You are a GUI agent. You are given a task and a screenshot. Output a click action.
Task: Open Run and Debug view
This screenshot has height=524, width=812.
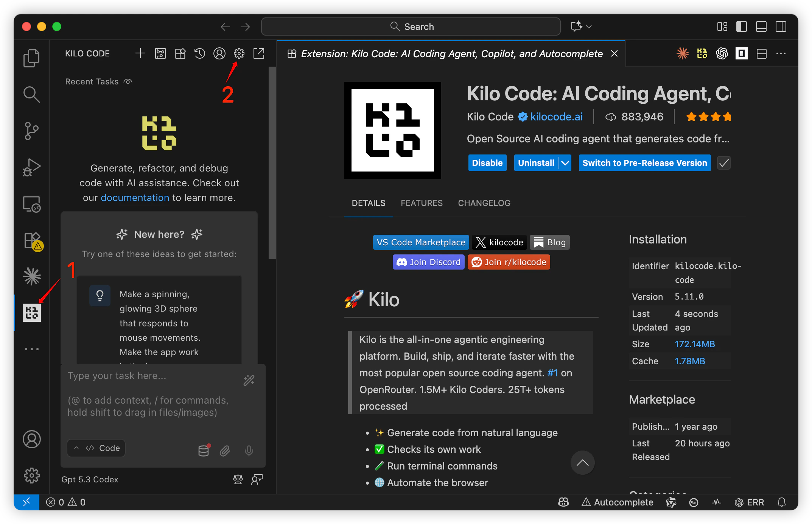(32, 167)
